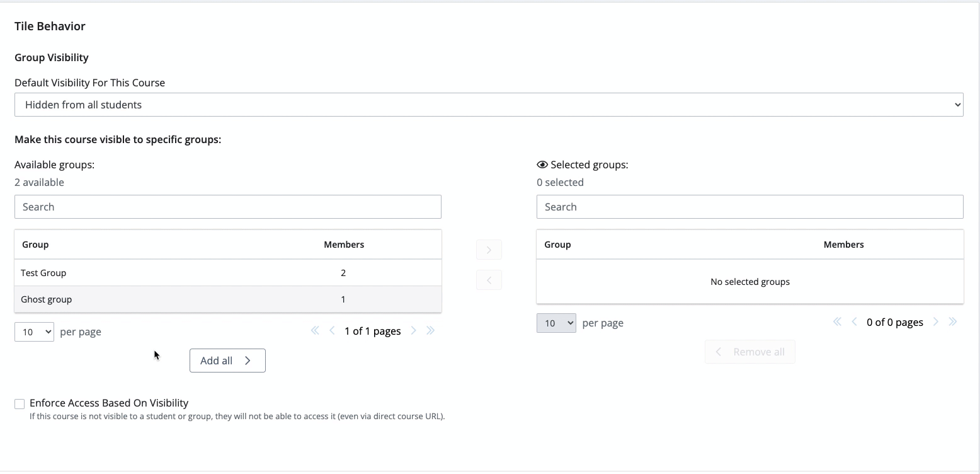980x474 pixels.
Task: Go to first page of Selected groups
Action: pos(837,322)
